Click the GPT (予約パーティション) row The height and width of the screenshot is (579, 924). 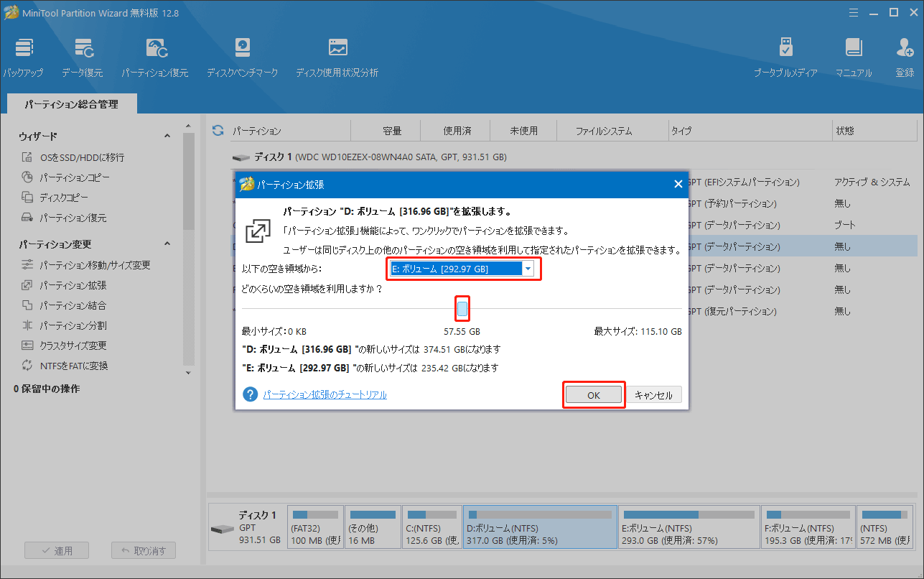pyautogui.click(x=732, y=204)
